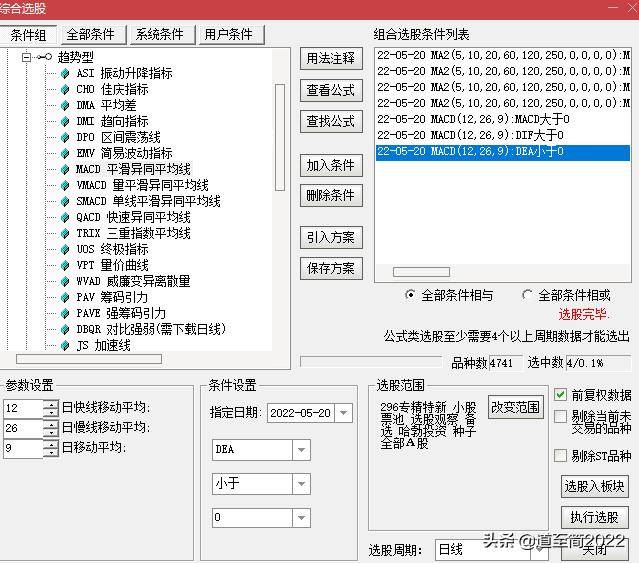639x563 pixels.
Task: Click the UOS indicator diamond icon
Action: click(65, 249)
